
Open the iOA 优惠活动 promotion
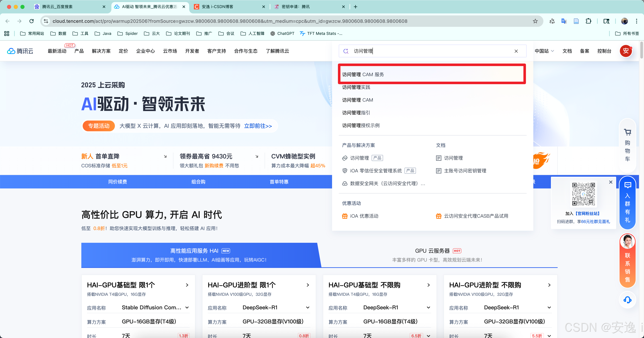pyautogui.click(x=360, y=216)
